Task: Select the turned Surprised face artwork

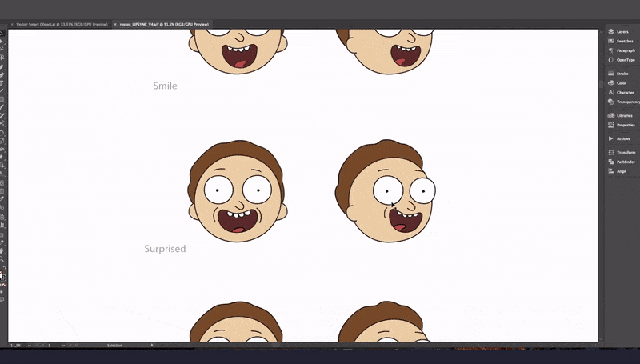Action: pyautogui.click(x=386, y=191)
